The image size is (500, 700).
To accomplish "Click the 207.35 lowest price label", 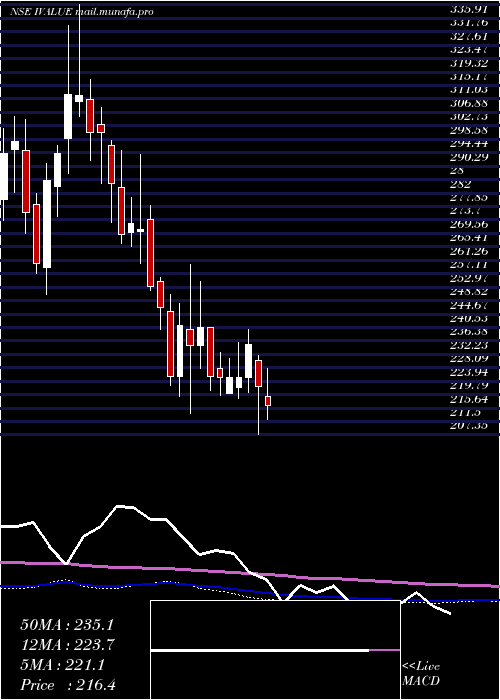I will tap(468, 425).
